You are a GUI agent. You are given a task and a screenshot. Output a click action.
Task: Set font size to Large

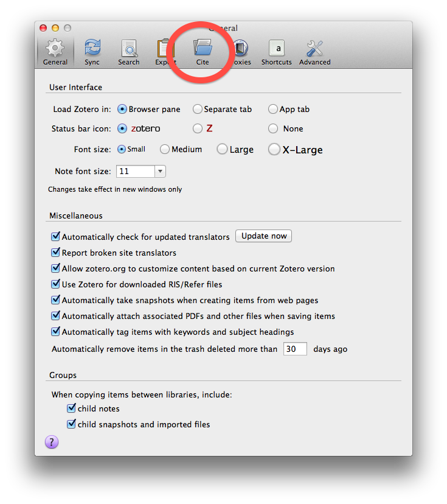pos(222,149)
